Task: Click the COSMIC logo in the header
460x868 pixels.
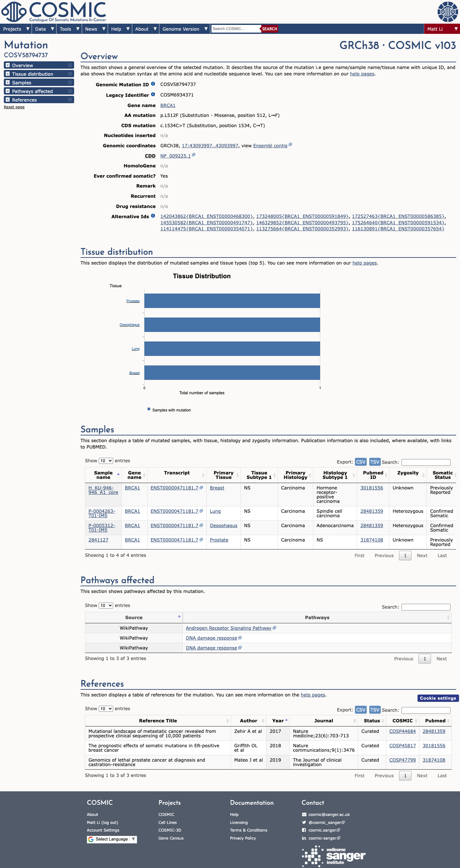Action: pos(54,12)
